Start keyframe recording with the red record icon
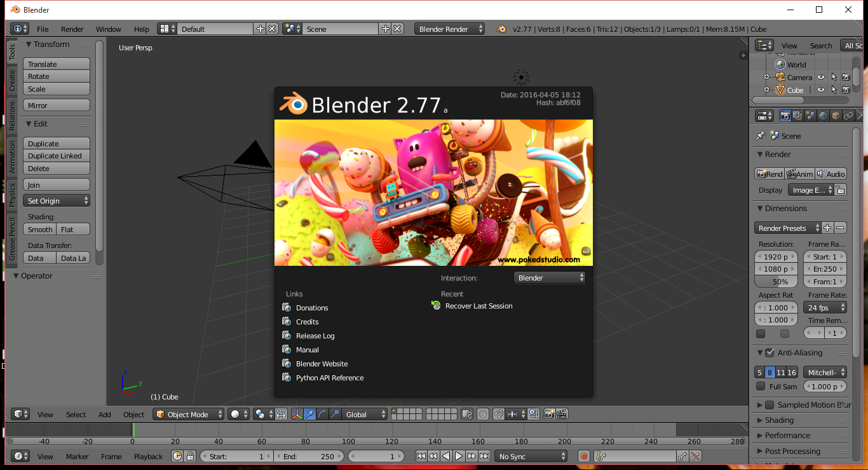The image size is (868, 470). [583, 456]
